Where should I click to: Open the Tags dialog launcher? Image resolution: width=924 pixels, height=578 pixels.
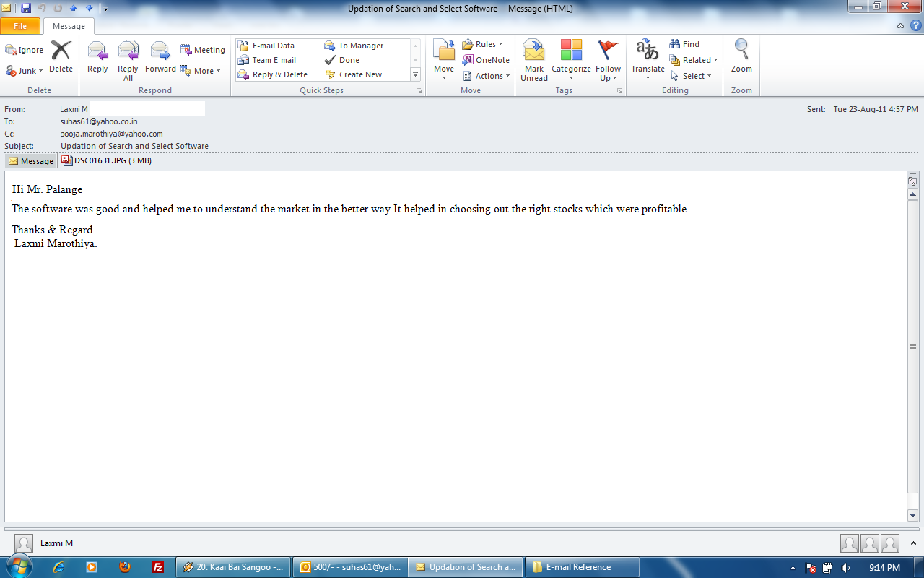619,91
